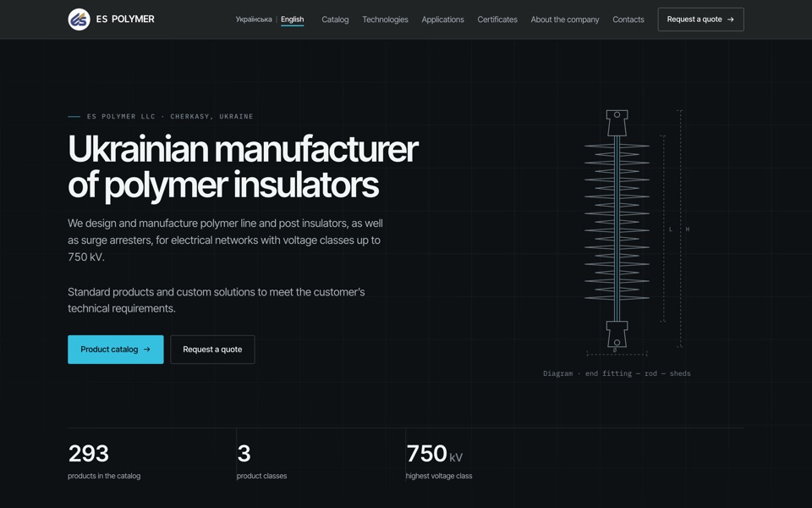Viewport: 812px width, 508px height.
Task: Click the 'Standard products and custom solutions' paragraph
Action: point(217,300)
